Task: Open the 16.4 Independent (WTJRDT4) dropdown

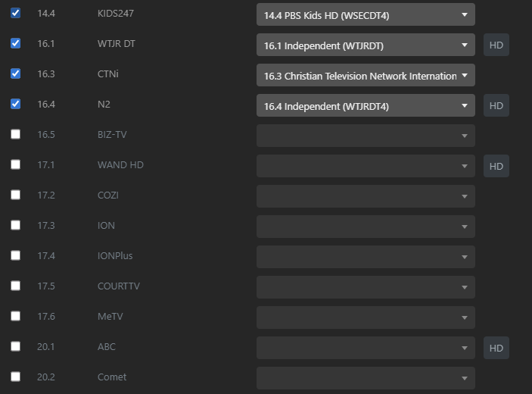Action: coord(366,105)
